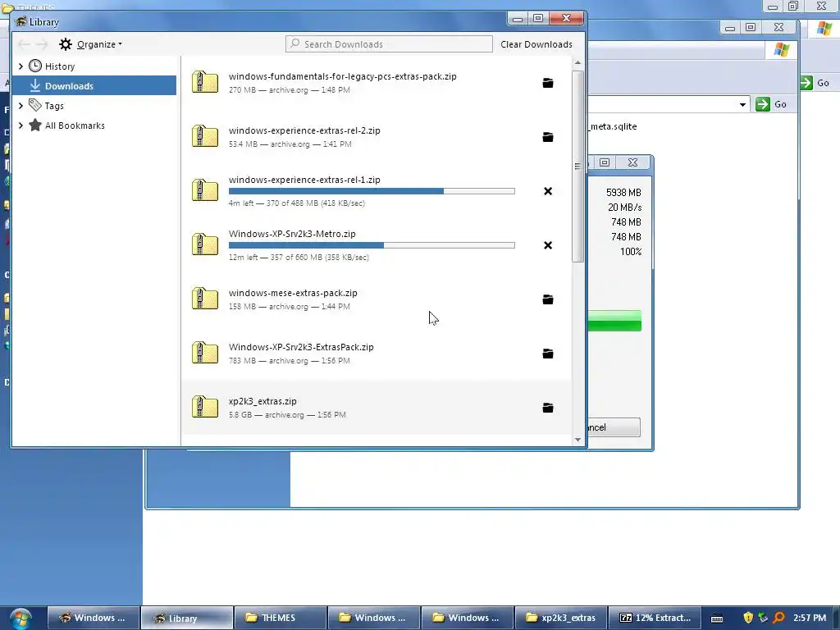Image resolution: width=840 pixels, height=630 pixels.
Task: Click zip icon of windows-mese-extras-pack.zip
Action: point(204,299)
